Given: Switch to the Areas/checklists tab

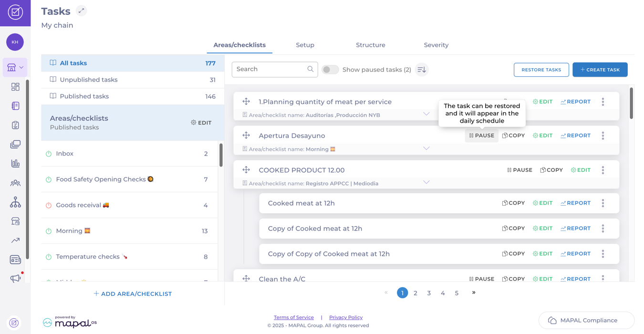Looking at the screenshot, I should (x=239, y=45).
